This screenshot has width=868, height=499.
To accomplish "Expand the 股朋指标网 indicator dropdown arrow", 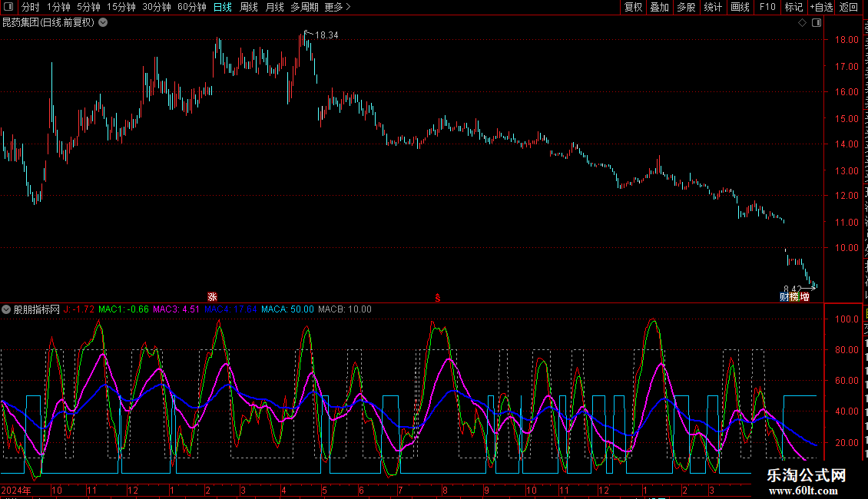I will point(6,309).
